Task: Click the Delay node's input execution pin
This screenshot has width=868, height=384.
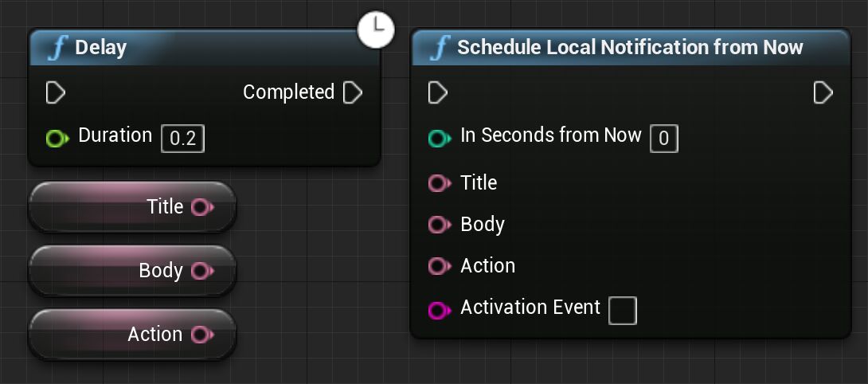Action: pyautogui.click(x=55, y=92)
